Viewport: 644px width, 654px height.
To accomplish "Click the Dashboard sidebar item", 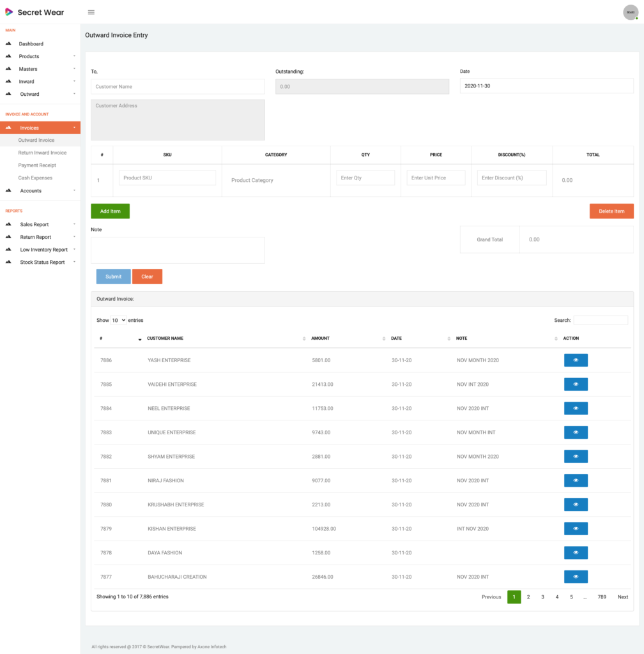I will click(x=31, y=44).
